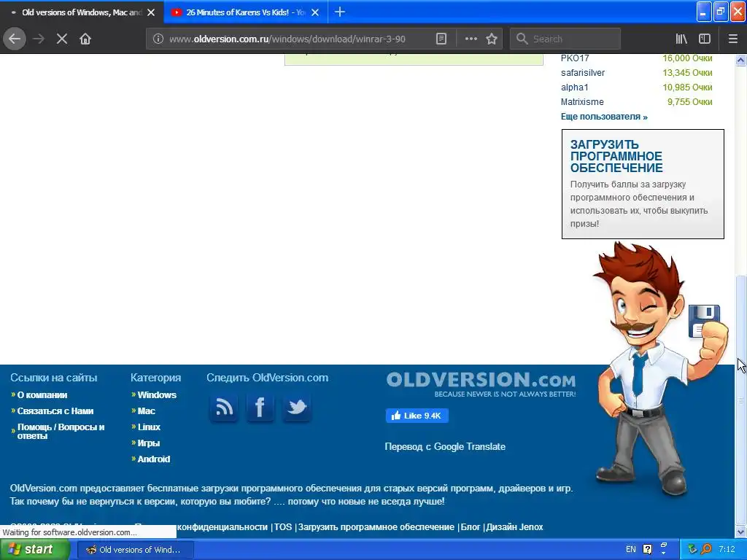This screenshot has width=747, height=560.
Task: Select the Old versions of Wind... taskbar button
Action: point(135,550)
